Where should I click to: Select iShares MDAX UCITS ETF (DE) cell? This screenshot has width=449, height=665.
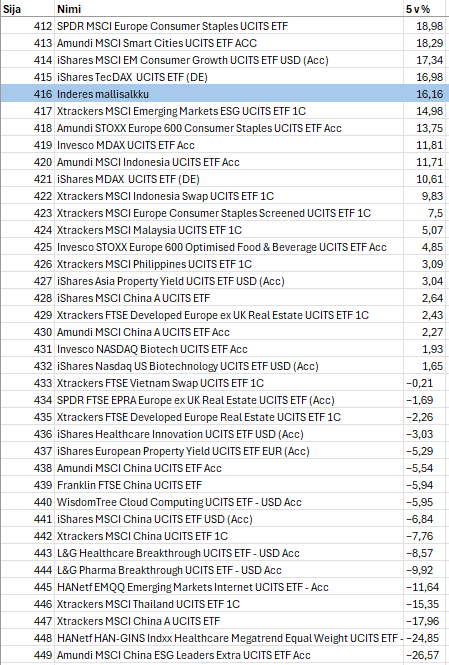229,179
